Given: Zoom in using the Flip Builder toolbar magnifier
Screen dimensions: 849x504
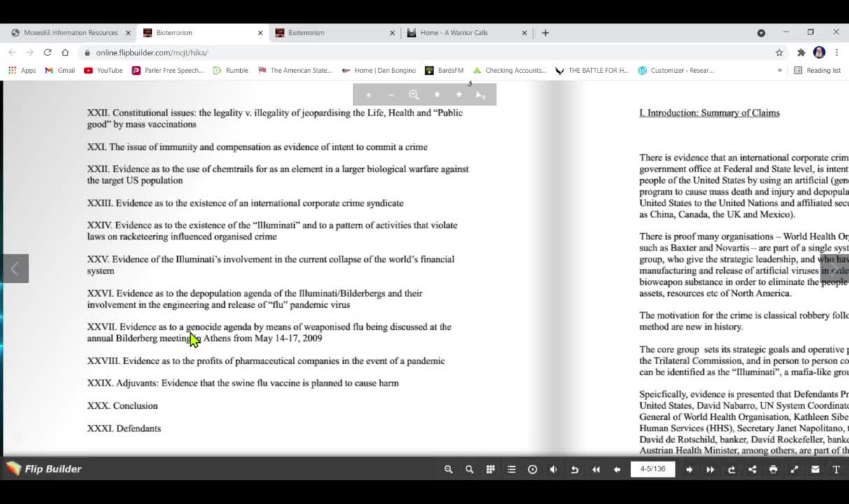Looking at the screenshot, I should 448,469.
